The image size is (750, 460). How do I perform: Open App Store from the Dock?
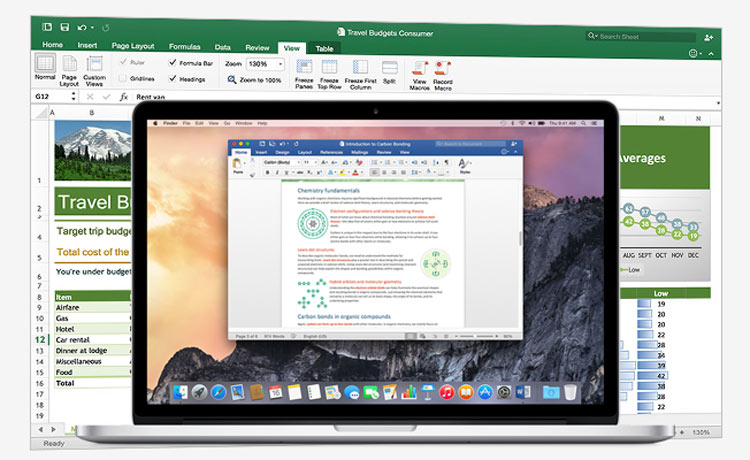485,393
